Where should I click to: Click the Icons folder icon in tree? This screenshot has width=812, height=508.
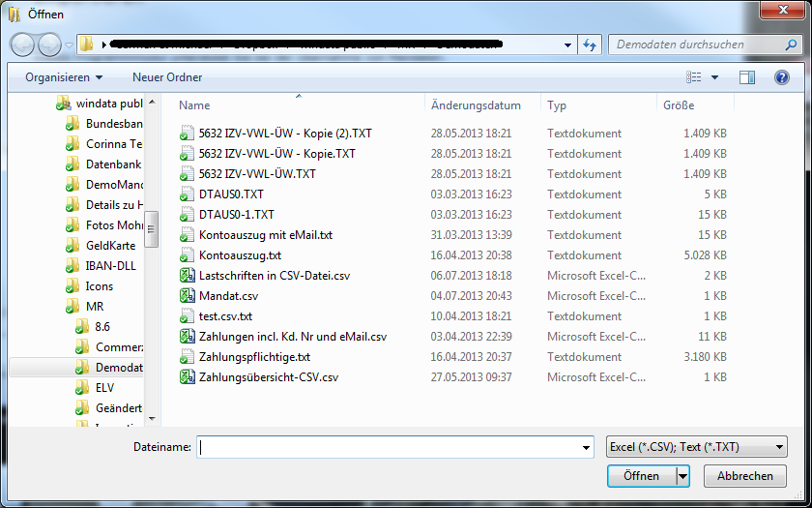(x=72, y=286)
